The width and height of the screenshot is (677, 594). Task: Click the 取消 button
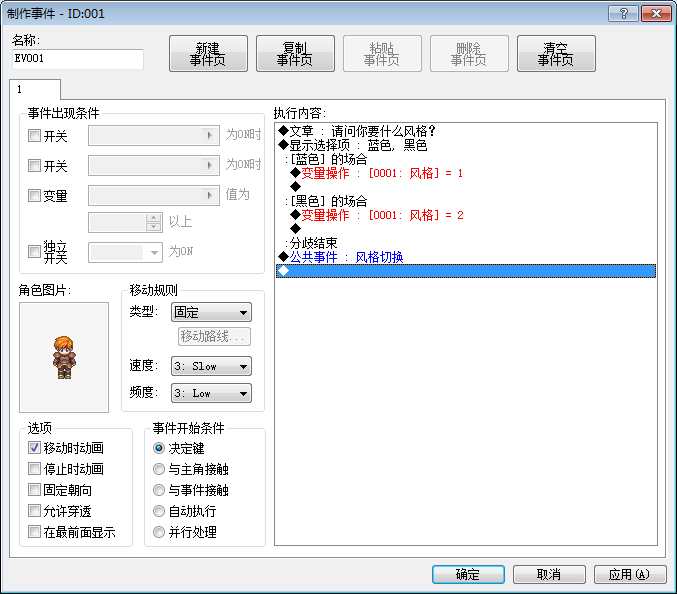tap(549, 575)
